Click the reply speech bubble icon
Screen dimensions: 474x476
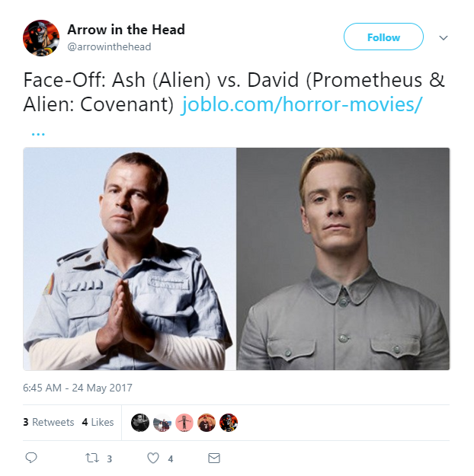tap(31, 458)
